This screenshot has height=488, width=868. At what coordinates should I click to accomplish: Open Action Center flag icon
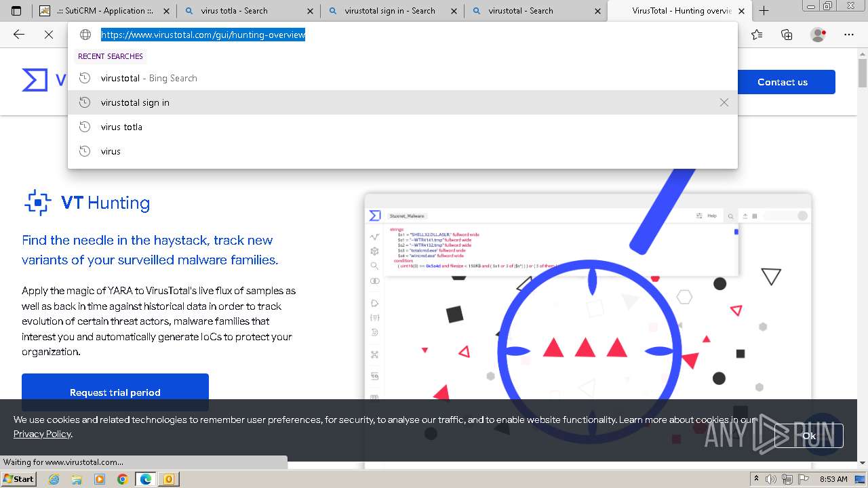(803, 479)
